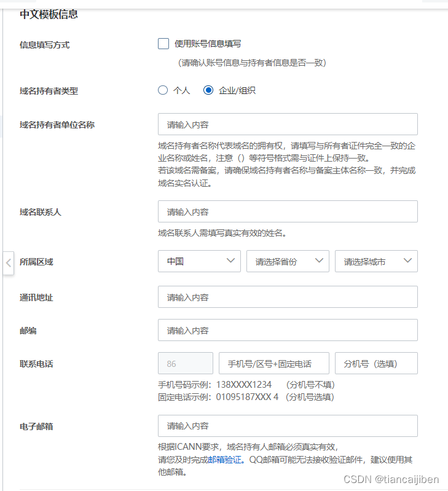The height and width of the screenshot is (491, 448).
Task: Click the left collapse arrow tab
Action: (9, 263)
